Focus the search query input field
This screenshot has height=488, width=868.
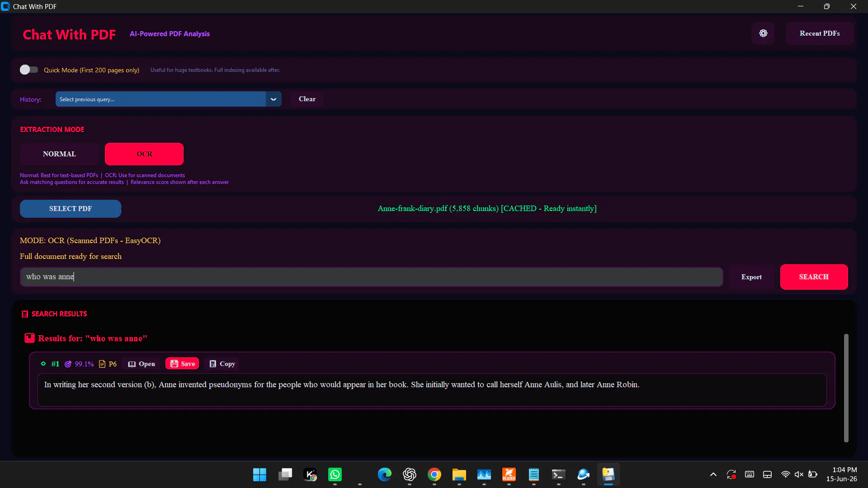pyautogui.click(x=371, y=277)
